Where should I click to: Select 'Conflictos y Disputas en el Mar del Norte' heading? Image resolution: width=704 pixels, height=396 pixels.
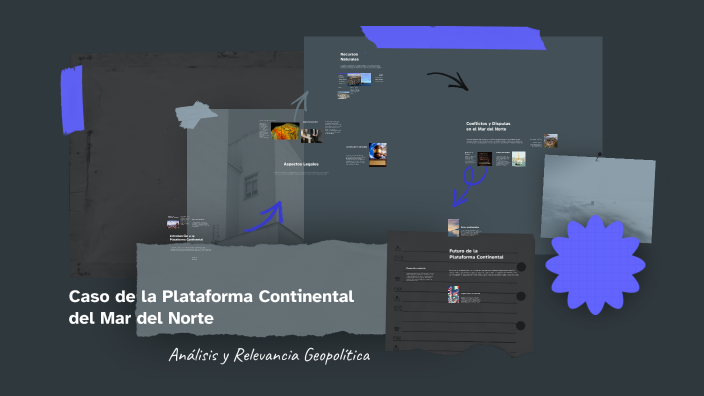click(x=488, y=126)
